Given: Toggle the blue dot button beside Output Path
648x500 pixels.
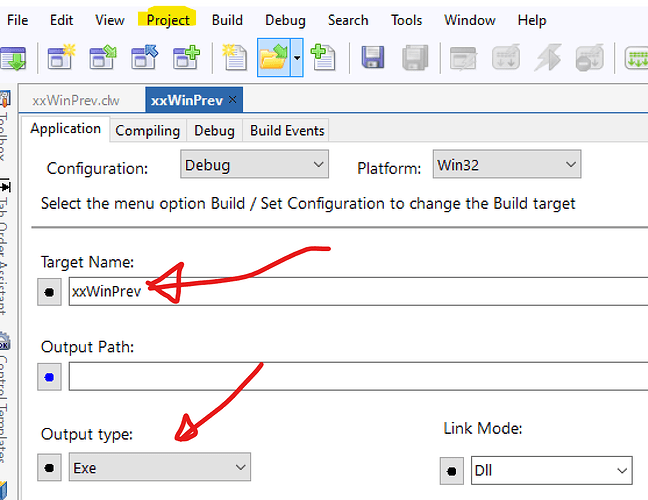Looking at the screenshot, I should 50,377.
